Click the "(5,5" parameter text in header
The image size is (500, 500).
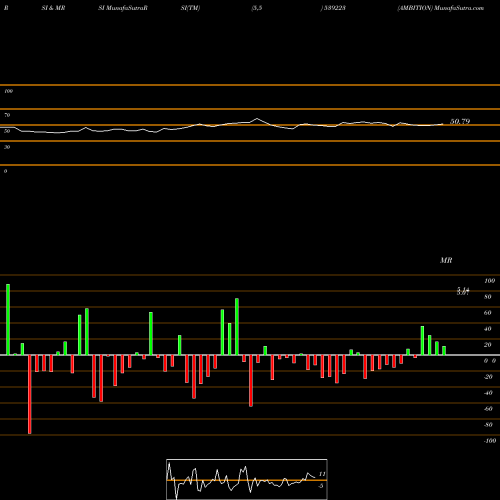(257, 8)
